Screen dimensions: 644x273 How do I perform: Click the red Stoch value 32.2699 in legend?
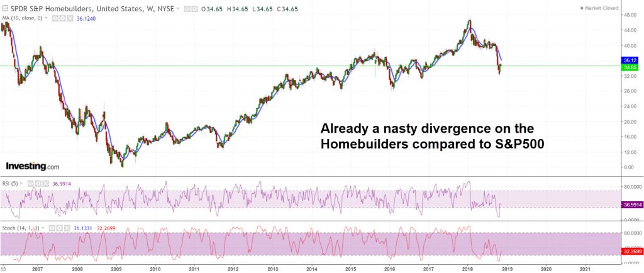tap(106, 228)
